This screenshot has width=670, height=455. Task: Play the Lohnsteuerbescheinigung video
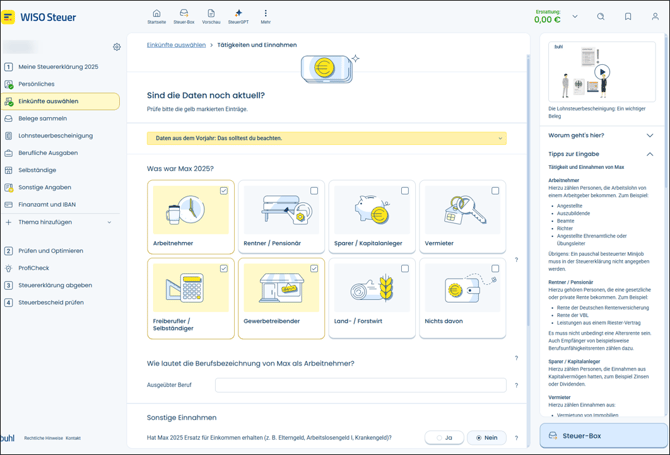602,72
